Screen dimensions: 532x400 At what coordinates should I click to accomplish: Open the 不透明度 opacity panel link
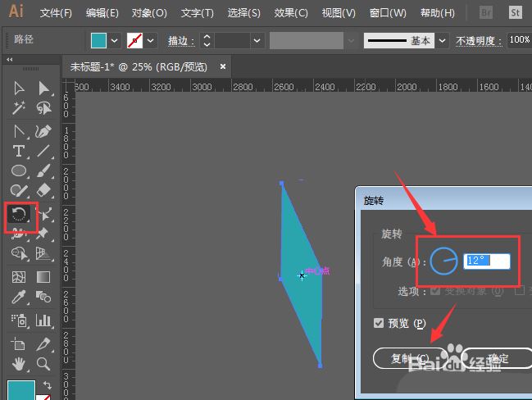(x=479, y=41)
